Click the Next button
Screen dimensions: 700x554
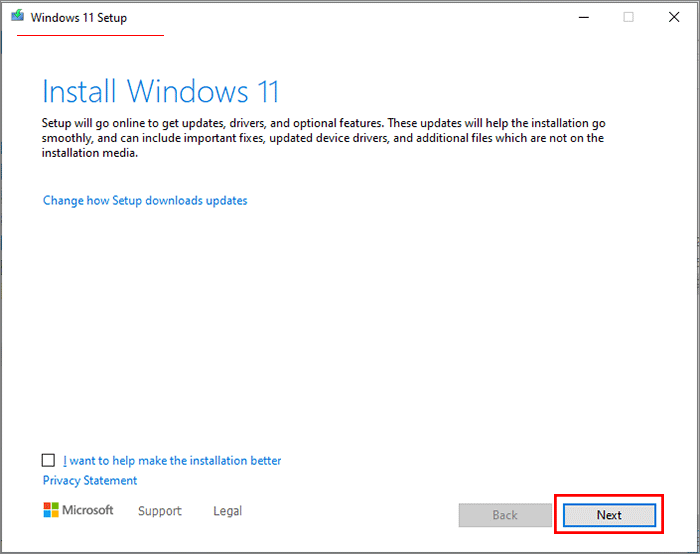(x=609, y=515)
